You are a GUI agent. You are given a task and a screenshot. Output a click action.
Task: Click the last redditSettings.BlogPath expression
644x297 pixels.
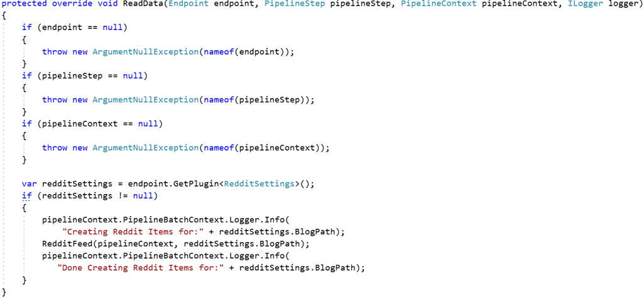[x=300, y=268]
